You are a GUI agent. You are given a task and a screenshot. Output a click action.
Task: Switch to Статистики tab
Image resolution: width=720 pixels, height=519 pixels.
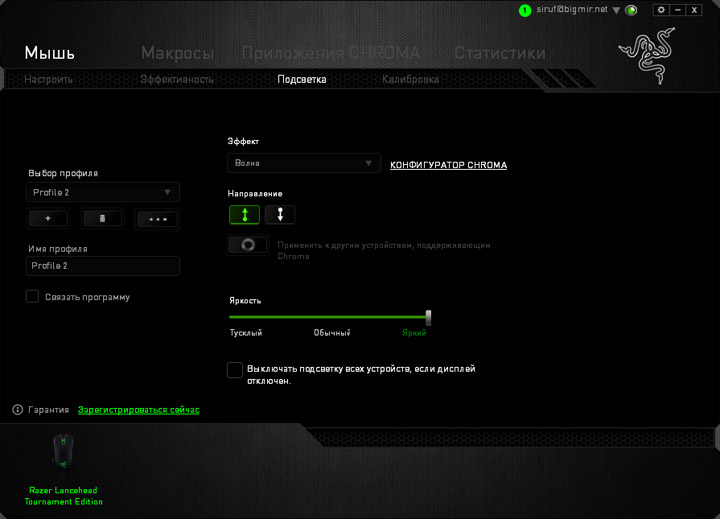(x=500, y=53)
